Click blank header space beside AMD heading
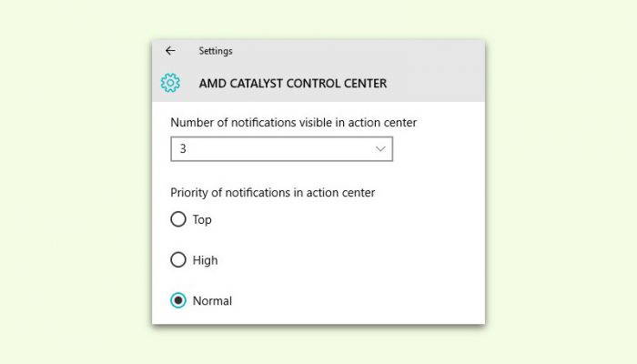 tap(435, 84)
